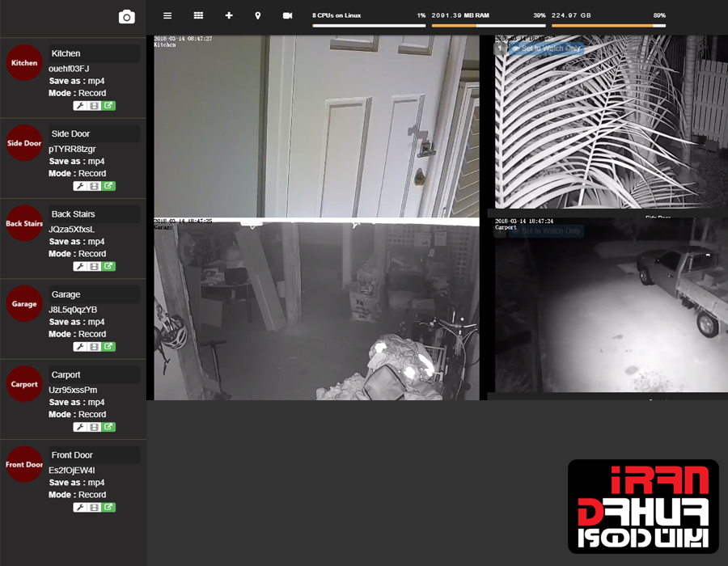
Task: Click monitor ID ouehf03FJ
Action: click(69, 69)
